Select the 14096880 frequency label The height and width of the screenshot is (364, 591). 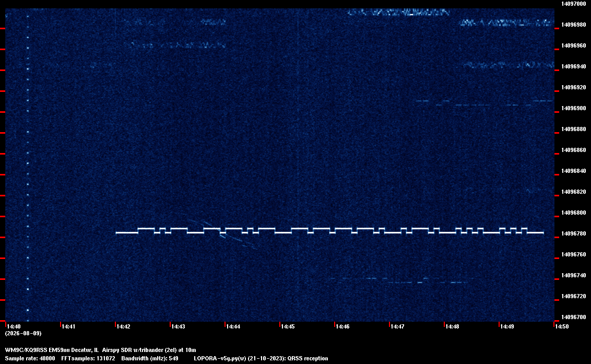[x=574, y=129]
